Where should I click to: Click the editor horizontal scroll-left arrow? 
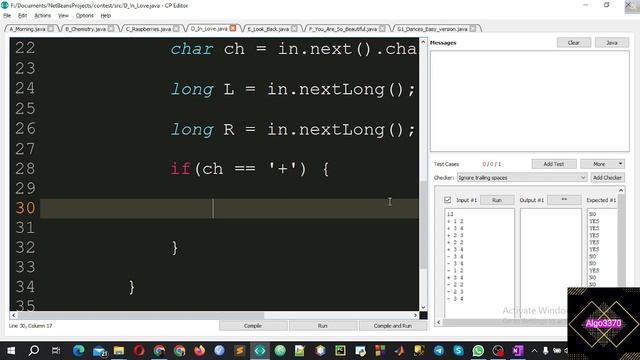13,315
